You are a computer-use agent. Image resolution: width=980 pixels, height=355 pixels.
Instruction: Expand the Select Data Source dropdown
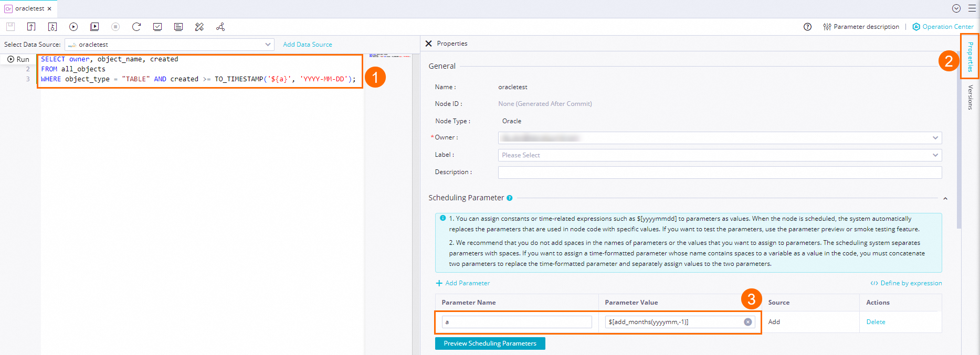pyautogui.click(x=170, y=45)
